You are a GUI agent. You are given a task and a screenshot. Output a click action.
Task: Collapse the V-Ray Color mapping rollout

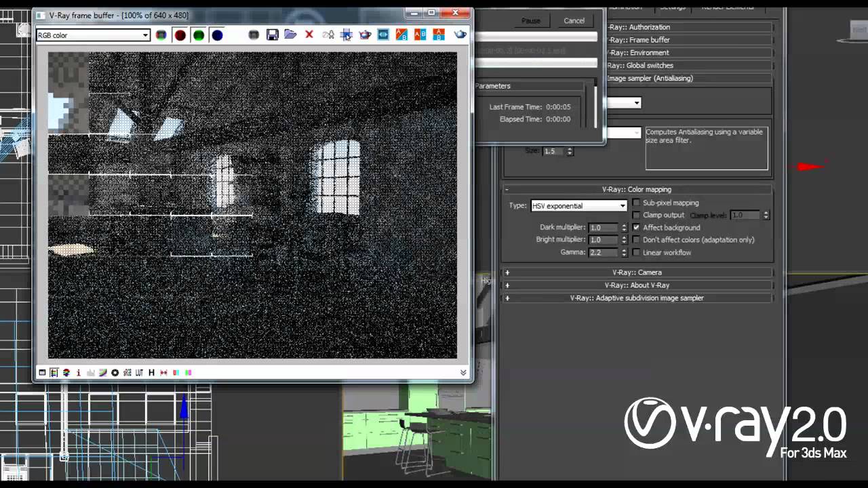pyautogui.click(x=637, y=190)
